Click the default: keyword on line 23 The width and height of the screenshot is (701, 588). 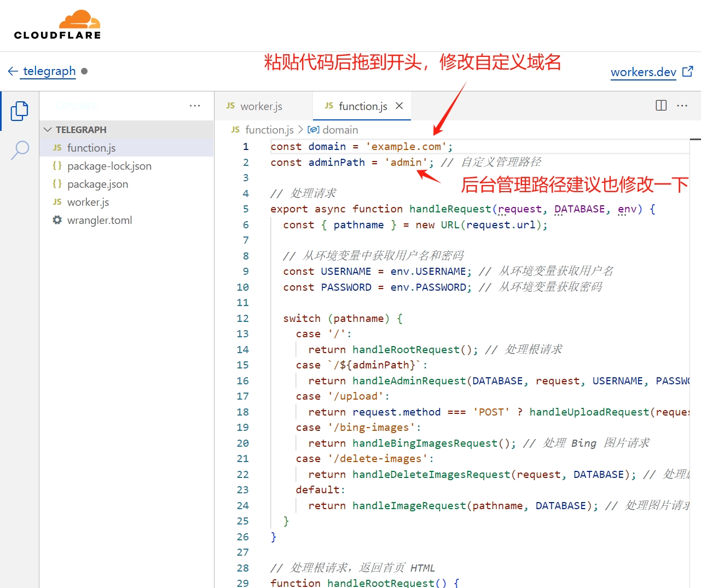(321, 490)
